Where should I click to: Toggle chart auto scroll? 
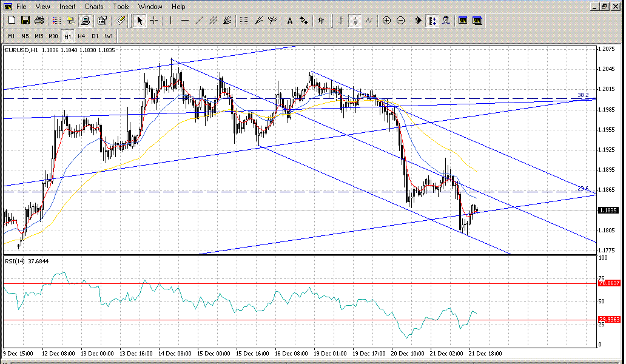(418, 21)
